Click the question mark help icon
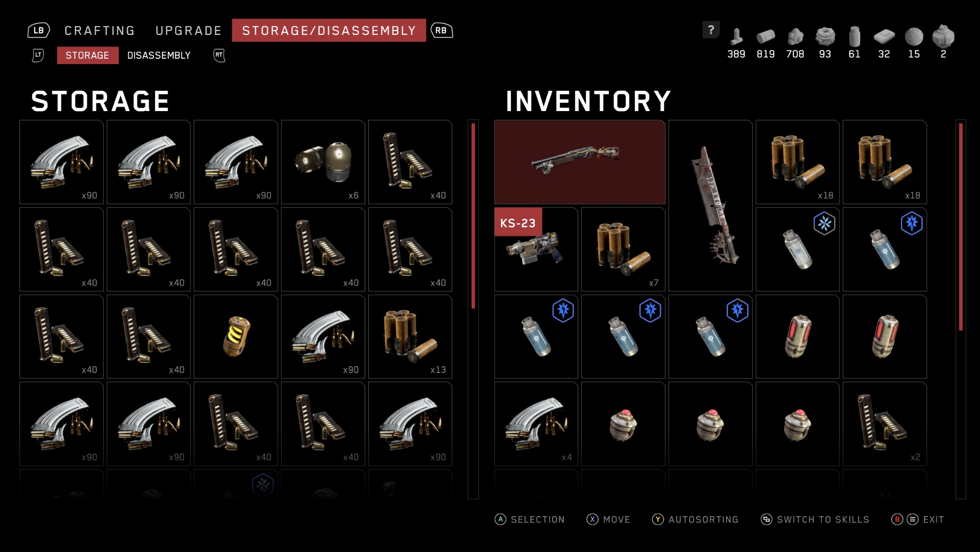 tap(711, 30)
